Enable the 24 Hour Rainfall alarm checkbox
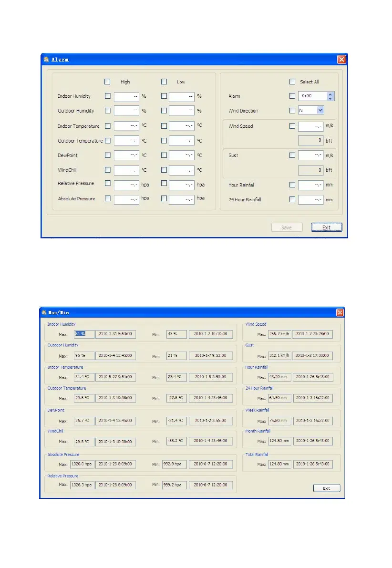 click(x=292, y=199)
